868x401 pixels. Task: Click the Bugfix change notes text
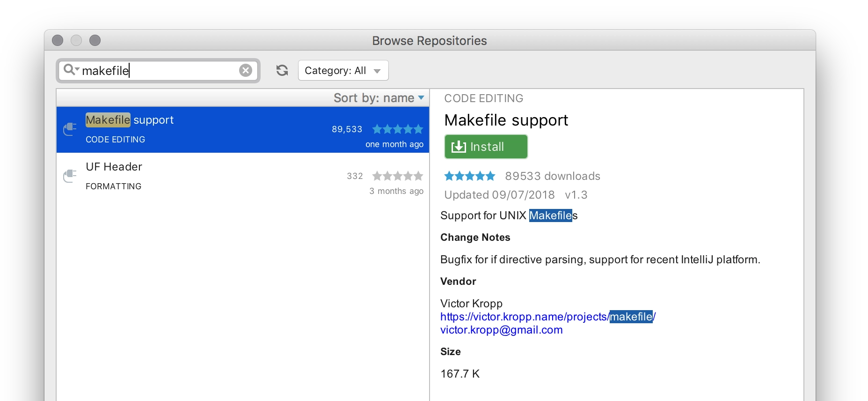click(x=600, y=260)
